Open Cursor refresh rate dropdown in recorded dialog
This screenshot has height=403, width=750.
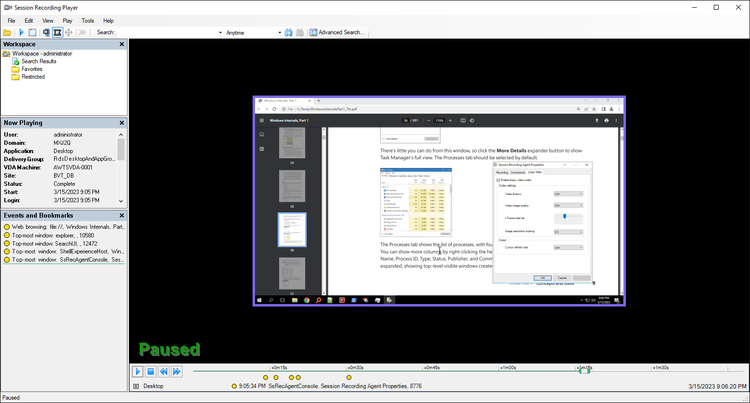click(x=568, y=247)
